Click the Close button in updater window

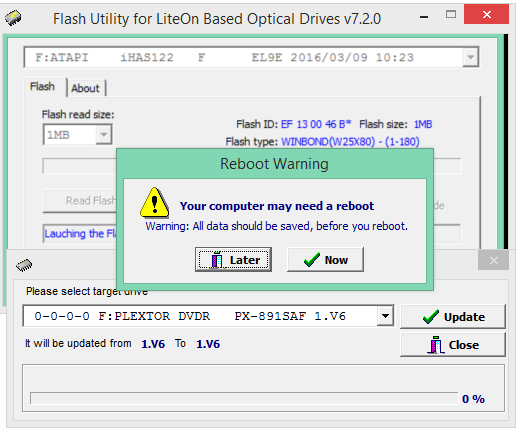(453, 345)
